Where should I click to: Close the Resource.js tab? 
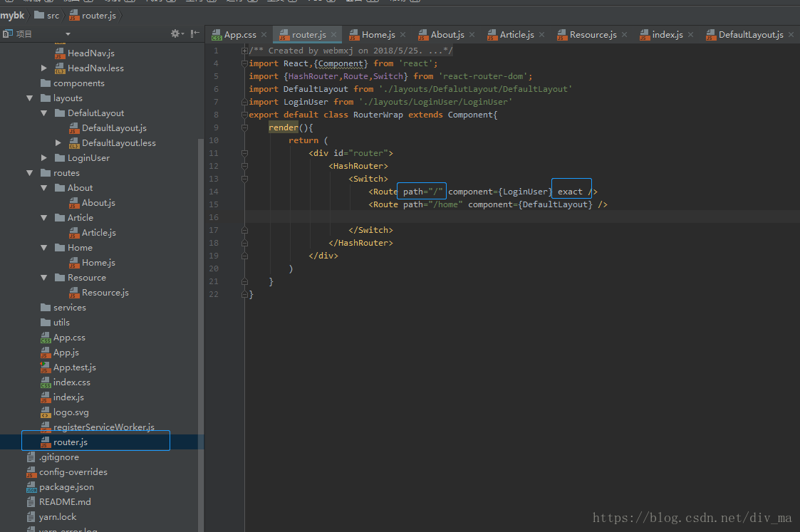625,35
